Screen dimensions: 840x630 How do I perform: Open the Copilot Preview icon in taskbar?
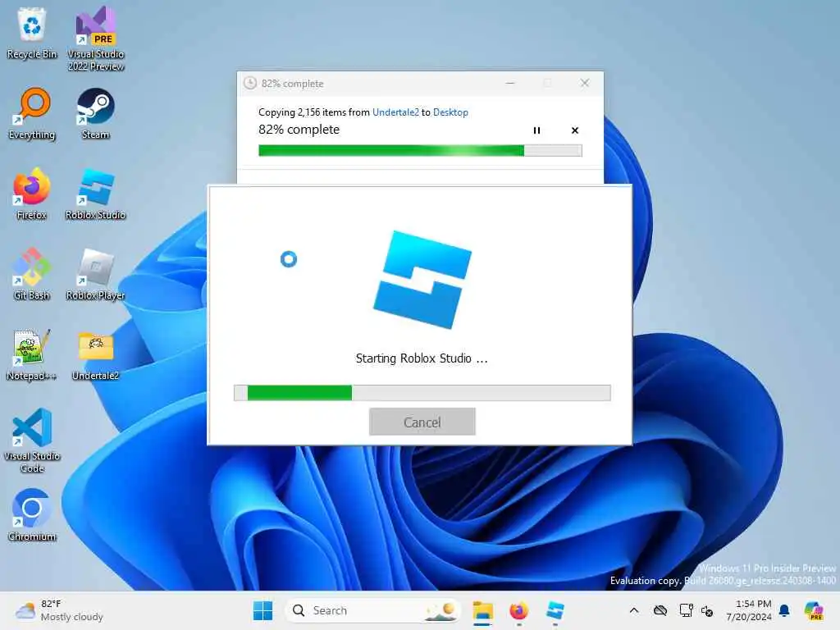click(814, 610)
